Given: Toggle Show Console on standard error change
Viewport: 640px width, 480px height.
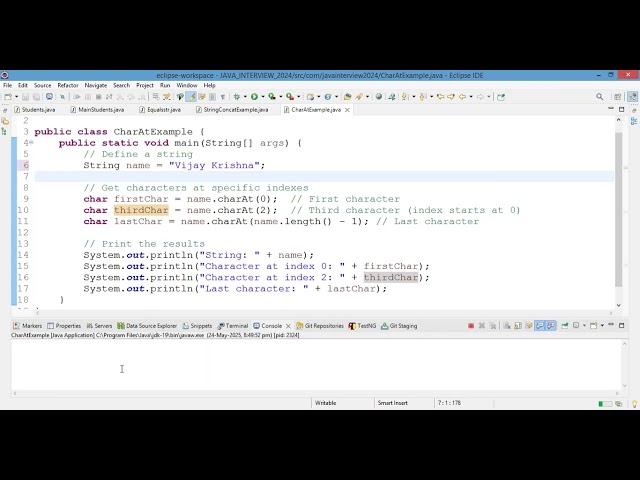Looking at the screenshot, I should tap(551, 326).
